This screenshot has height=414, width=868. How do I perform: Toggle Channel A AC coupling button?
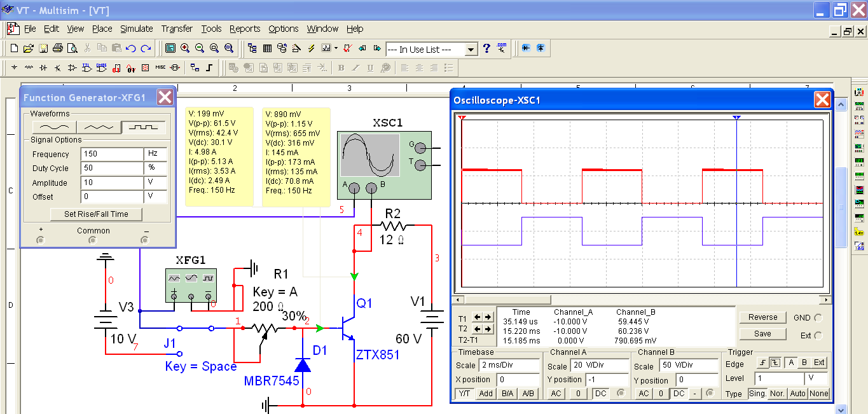pos(556,394)
